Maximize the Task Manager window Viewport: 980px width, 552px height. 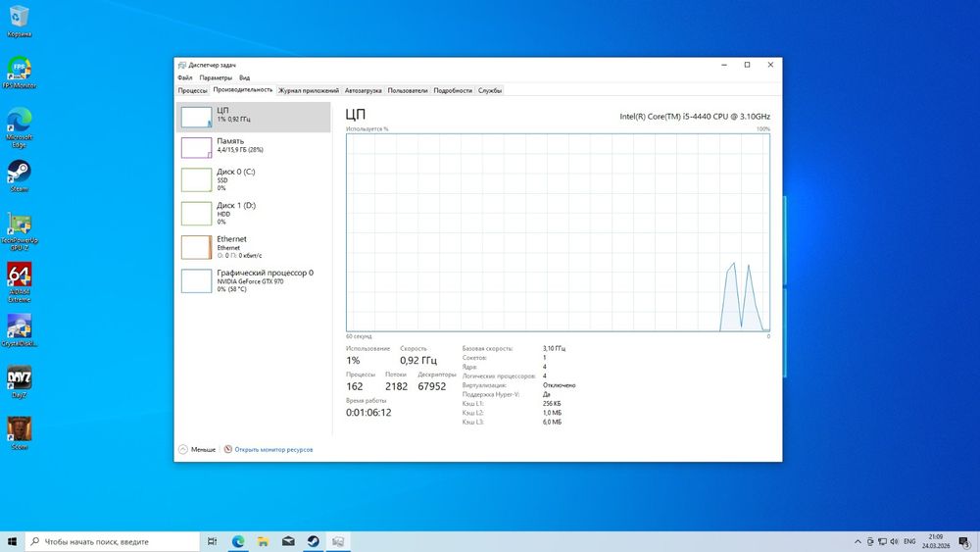pyautogui.click(x=747, y=65)
